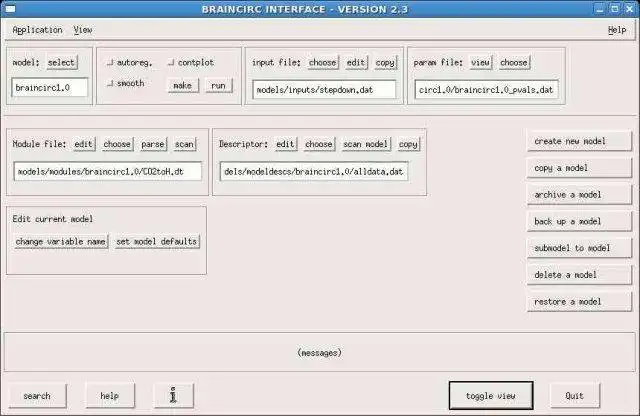Click change variable name button
Viewport: 640px width, 416px height.
[x=61, y=242]
